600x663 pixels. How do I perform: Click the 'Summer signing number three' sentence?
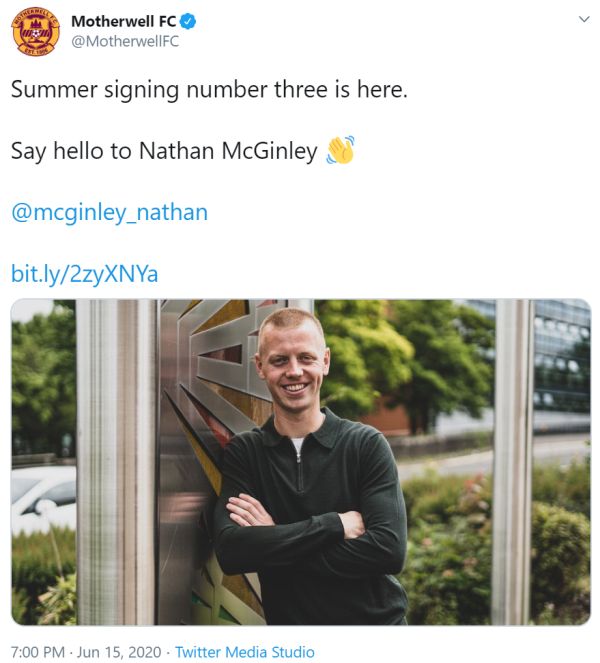click(209, 90)
